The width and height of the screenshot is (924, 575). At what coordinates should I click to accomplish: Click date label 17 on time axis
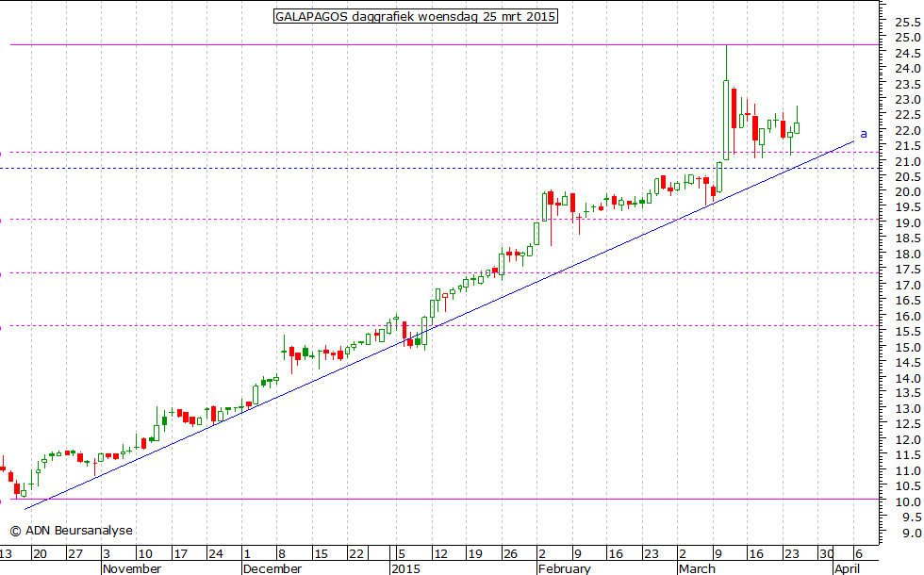180,554
